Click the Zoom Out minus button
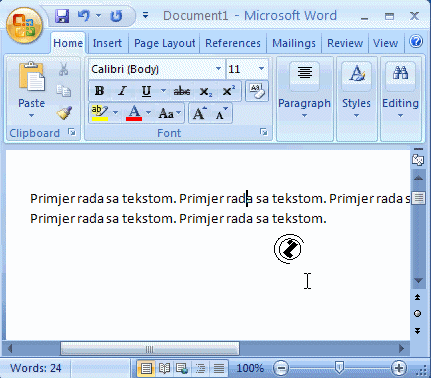The image size is (431, 378). [281, 368]
